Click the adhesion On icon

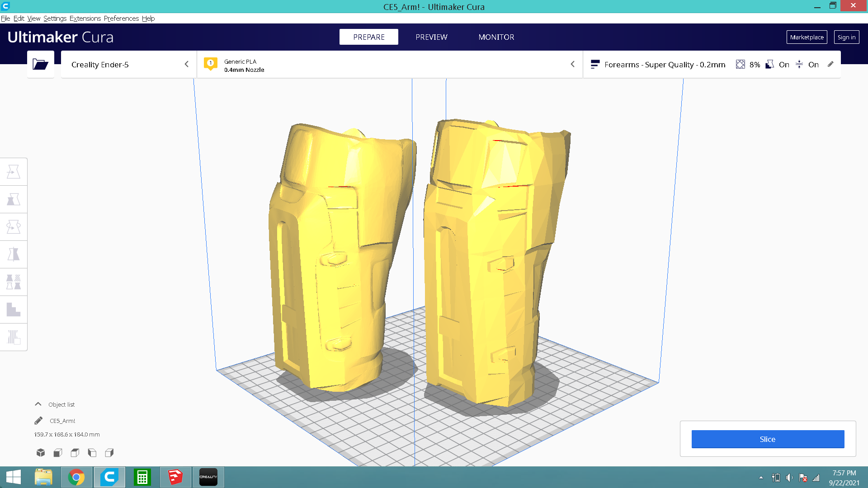(799, 64)
